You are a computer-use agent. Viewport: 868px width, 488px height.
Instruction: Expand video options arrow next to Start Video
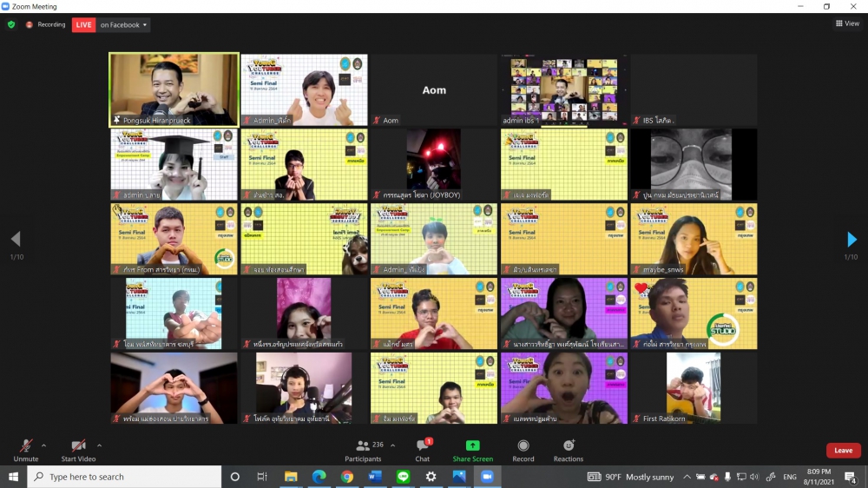[99, 445]
